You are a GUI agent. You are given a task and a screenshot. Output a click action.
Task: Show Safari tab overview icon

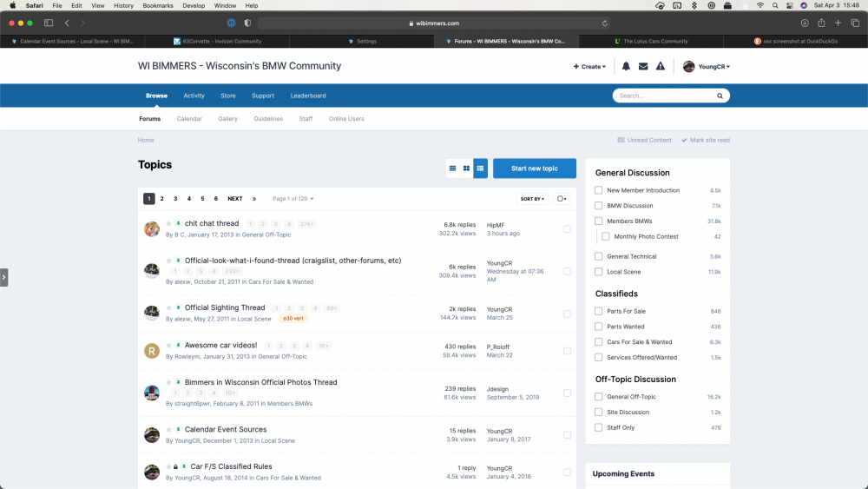tap(855, 23)
